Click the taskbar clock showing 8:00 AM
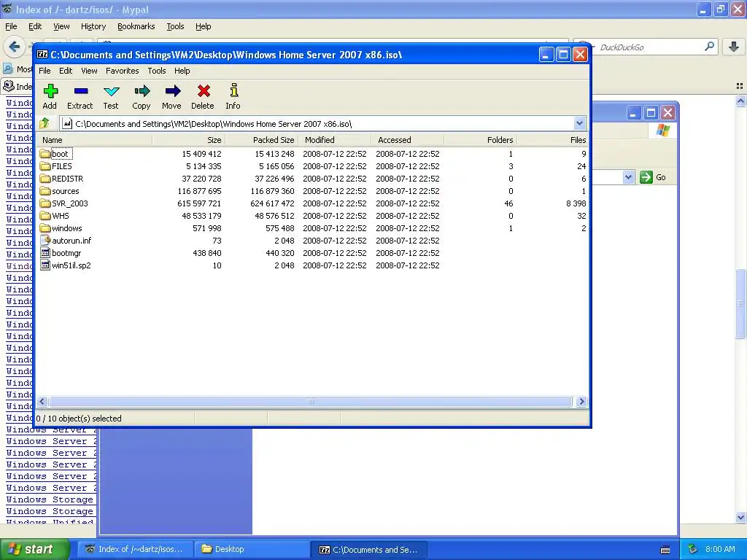 (720, 549)
